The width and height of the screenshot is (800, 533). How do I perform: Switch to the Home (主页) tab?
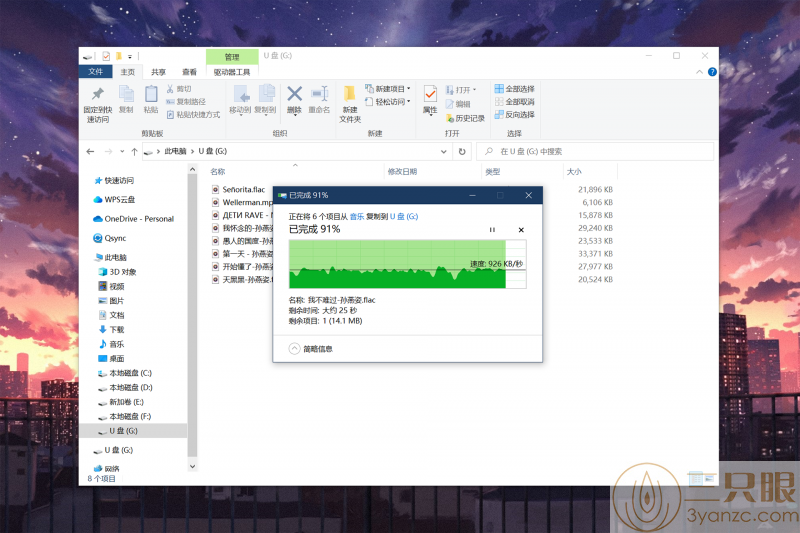click(x=128, y=72)
